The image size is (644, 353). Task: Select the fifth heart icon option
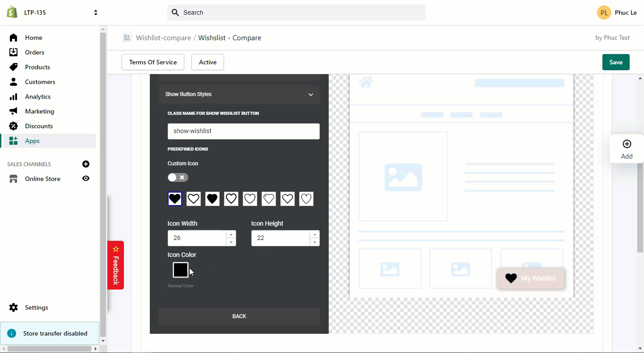250,199
